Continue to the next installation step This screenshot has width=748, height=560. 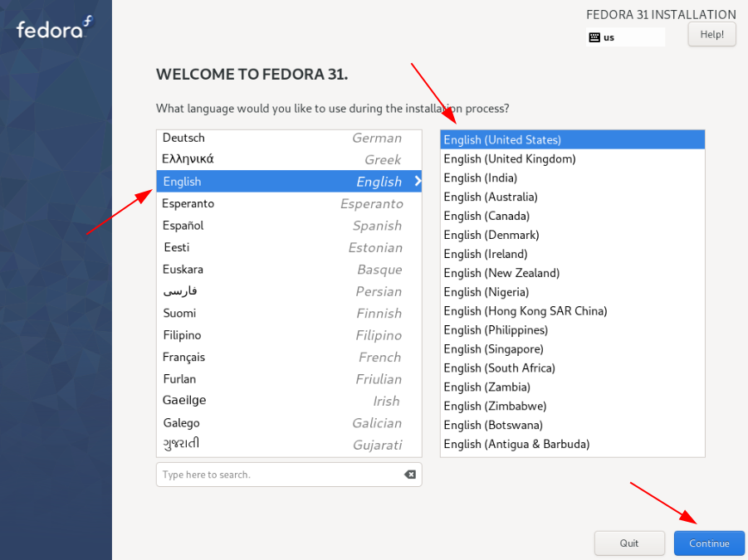[x=709, y=543]
